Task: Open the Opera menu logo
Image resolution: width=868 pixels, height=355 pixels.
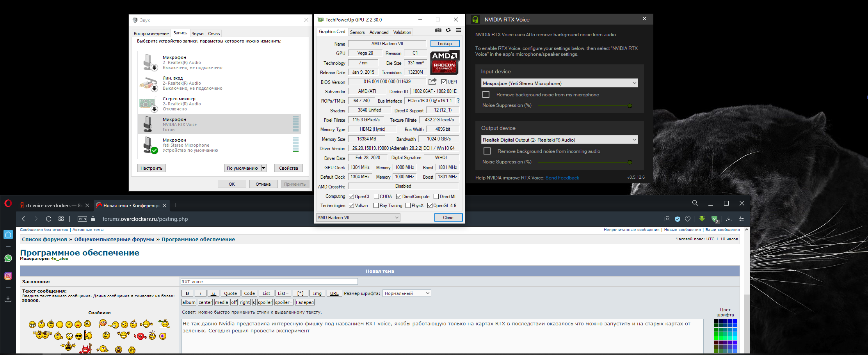Action: [8, 204]
